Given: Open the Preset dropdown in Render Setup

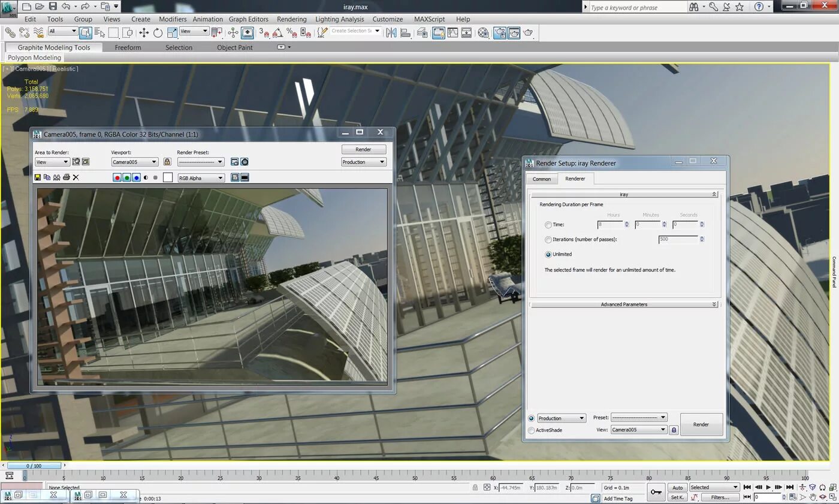Looking at the screenshot, I should [x=639, y=417].
